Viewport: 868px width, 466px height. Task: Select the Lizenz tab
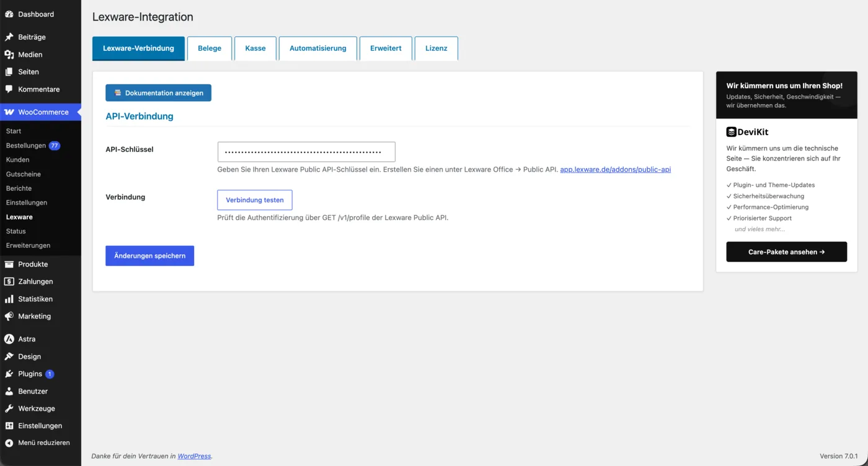(x=436, y=48)
